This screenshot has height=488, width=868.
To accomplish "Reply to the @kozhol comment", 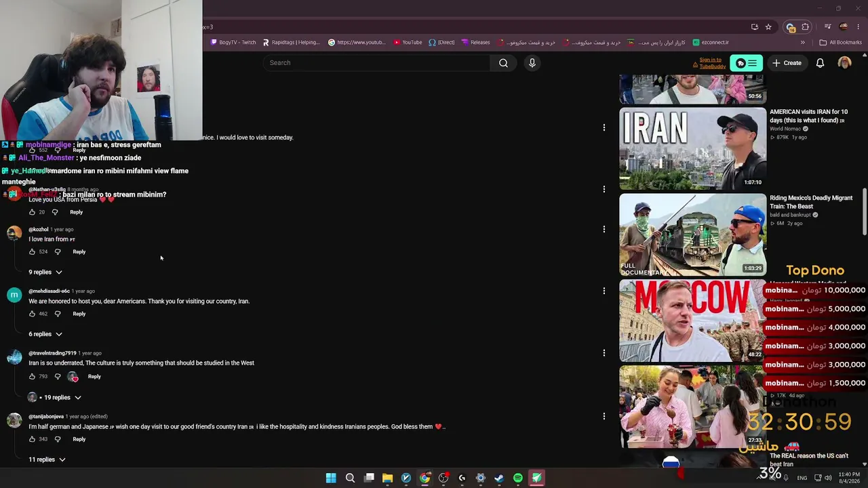I will click(79, 251).
